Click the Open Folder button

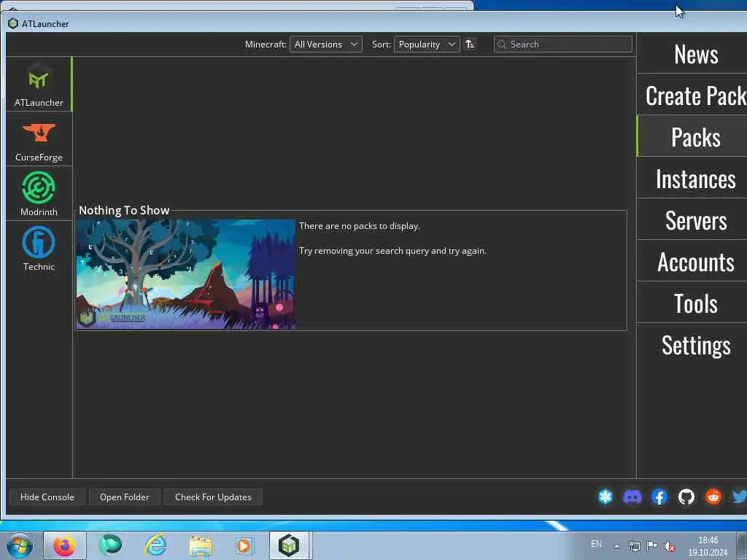pyautogui.click(x=124, y=497)
